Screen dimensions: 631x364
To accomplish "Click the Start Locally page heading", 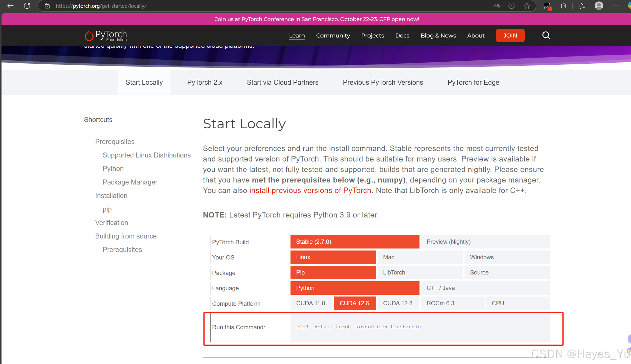I will click(244, 124).
